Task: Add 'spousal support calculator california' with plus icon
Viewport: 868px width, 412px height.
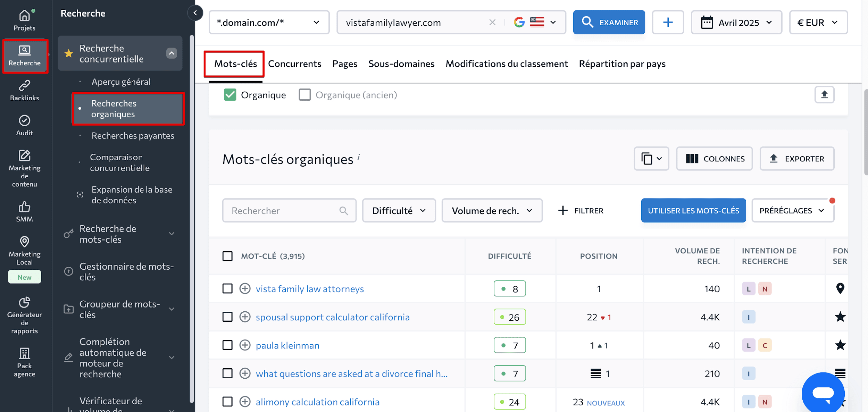Action: [245, 317]
